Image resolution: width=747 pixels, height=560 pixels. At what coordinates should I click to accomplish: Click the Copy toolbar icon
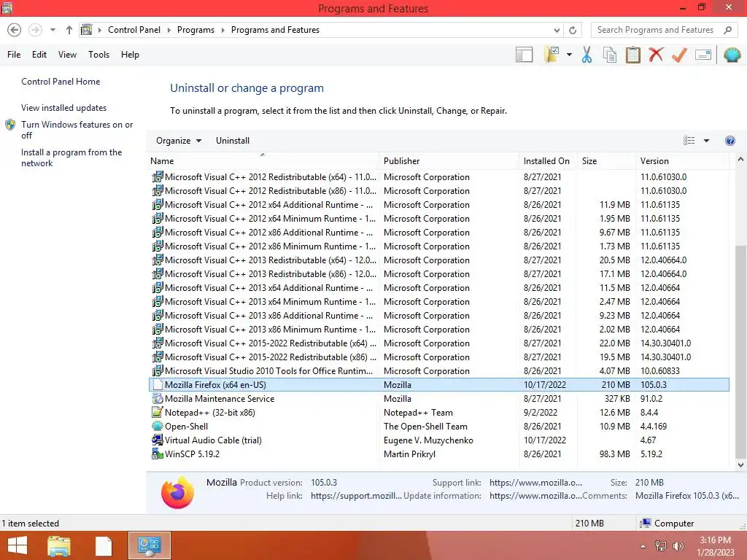(x=610, y=55)
